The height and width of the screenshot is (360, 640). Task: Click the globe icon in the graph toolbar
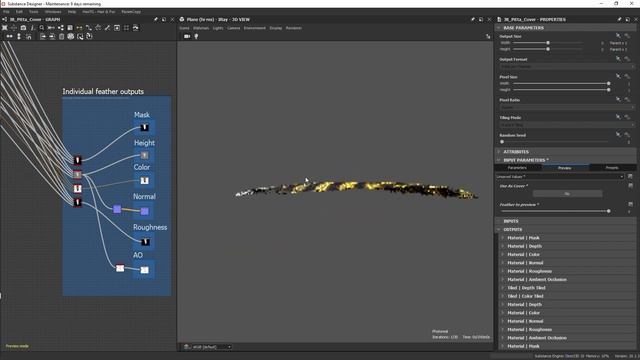(71, 37)
